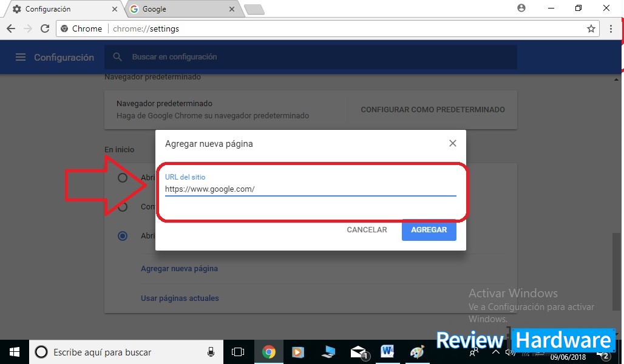Click the URL del sitio text field
The height and width of the screenshot is (364, 624).
point(310,189)
